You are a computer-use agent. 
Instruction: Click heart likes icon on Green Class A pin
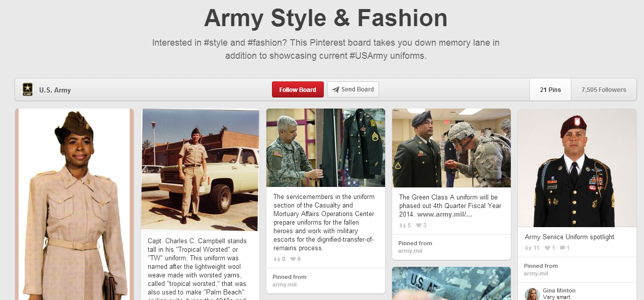click(419, 226)
